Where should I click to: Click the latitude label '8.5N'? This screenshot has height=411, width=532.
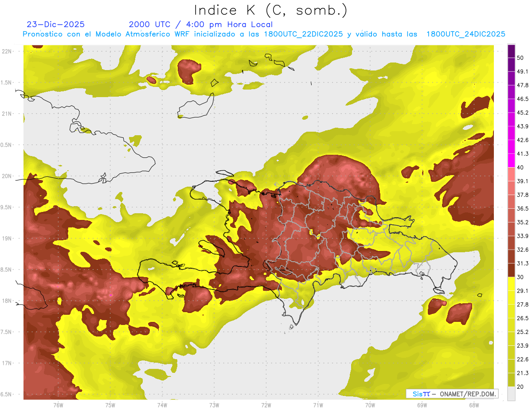[7, 270]
